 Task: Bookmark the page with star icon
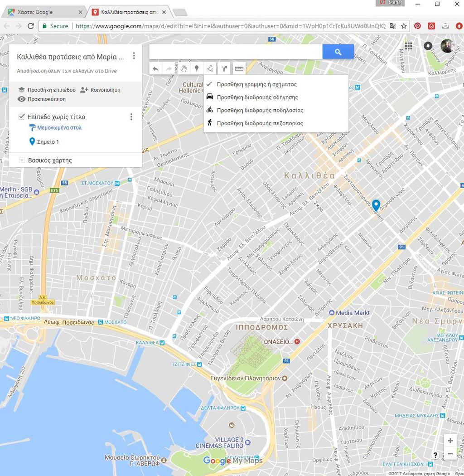point(404,26)
